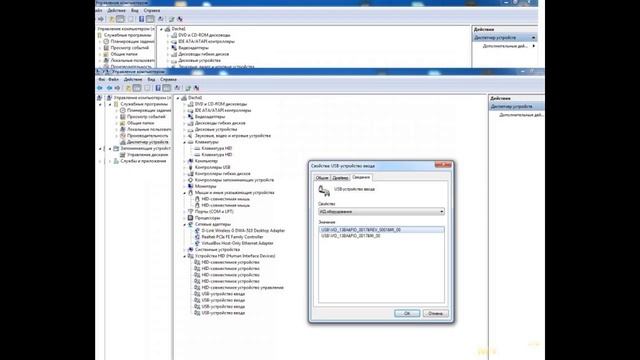
Task: Close the USB device properties dialog
Action: pyautogui.click(x=443, y=165)
